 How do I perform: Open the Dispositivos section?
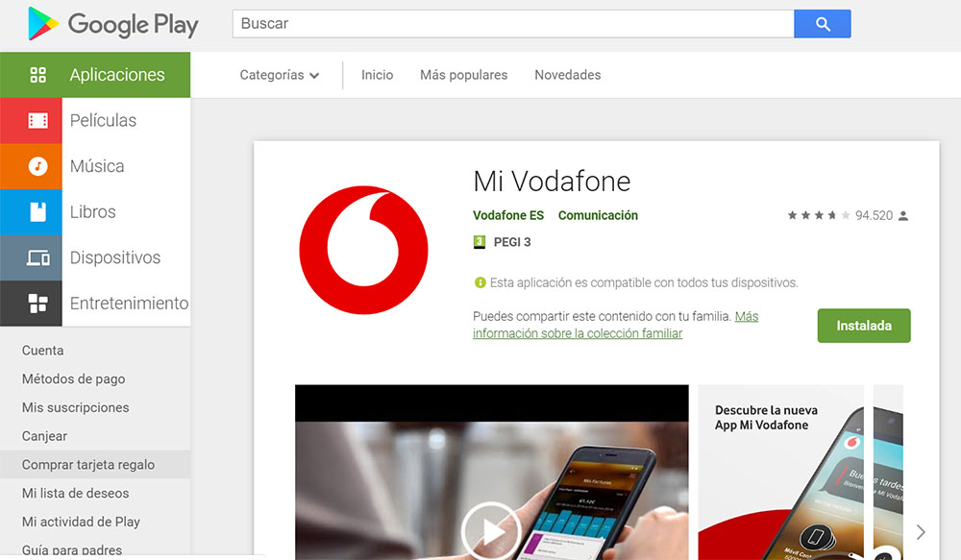tap(112, 257)
